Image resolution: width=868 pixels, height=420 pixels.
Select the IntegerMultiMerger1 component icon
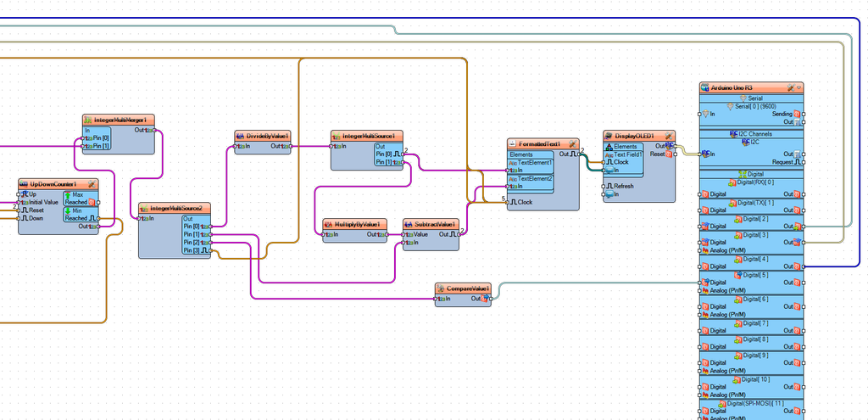click(88, 120)
